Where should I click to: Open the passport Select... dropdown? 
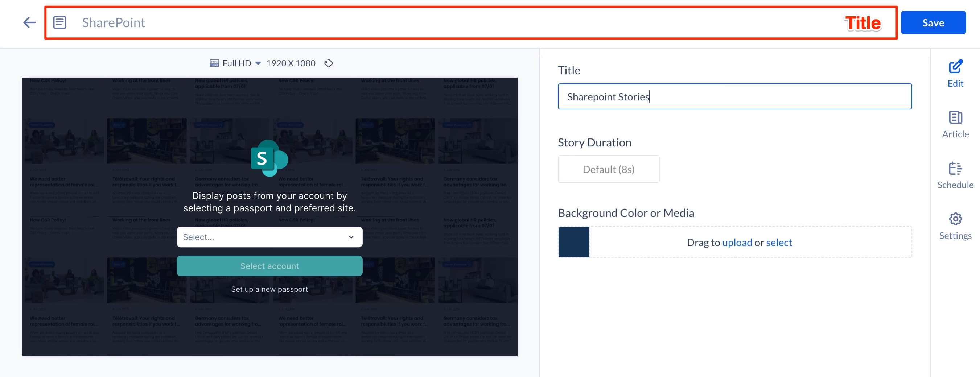point(269,237)
